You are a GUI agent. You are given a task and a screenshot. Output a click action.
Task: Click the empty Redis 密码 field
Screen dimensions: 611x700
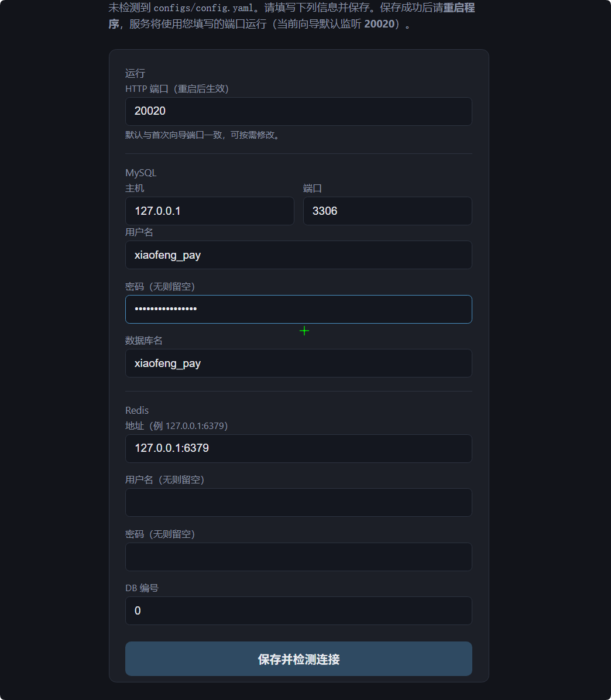(298, 557)
